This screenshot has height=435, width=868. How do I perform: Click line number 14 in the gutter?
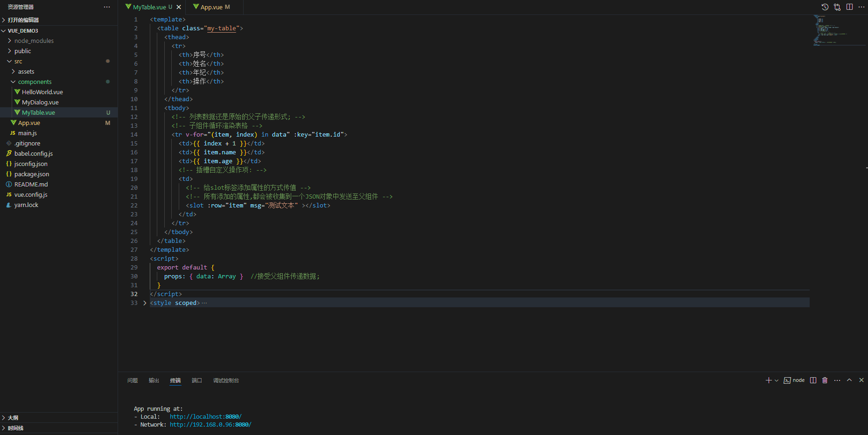pos(134,135)
